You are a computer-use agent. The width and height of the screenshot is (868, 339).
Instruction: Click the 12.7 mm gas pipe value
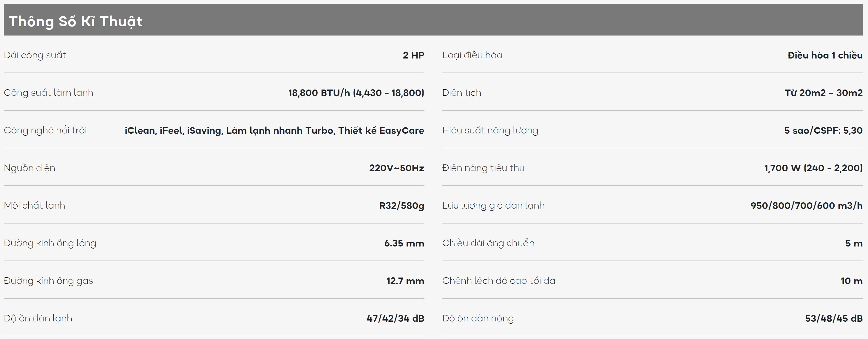(405, 281)
